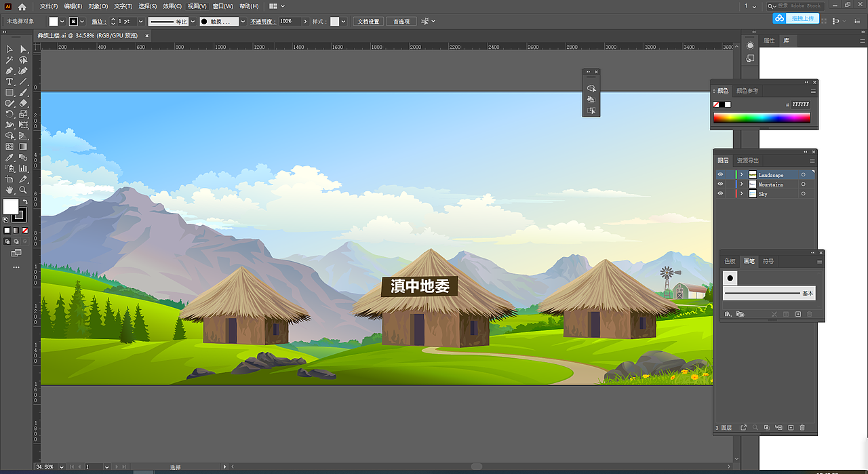This screenshot has height=474, width=868.
Task: Select the Artboard tool
Action: tap(9, 179)
